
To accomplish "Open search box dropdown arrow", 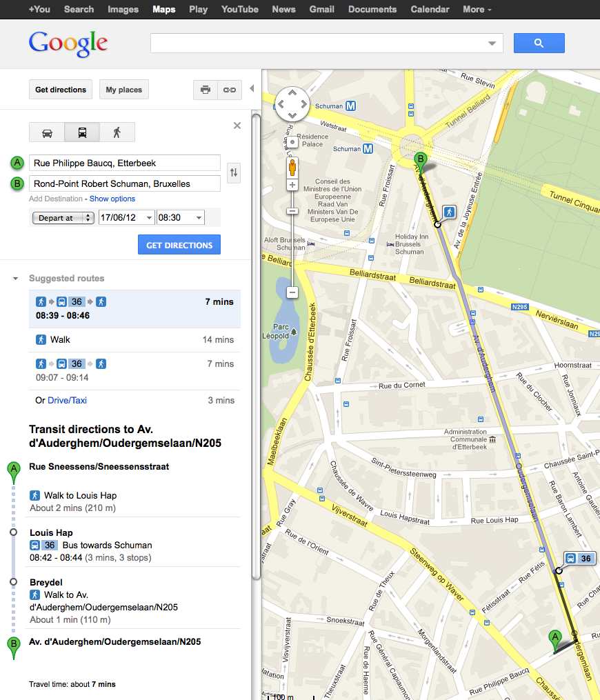I will pos(492,43).
